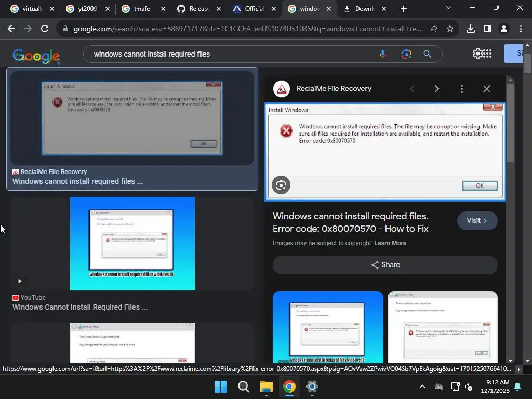Open Google quick settings gear

[x=477, y=54]
